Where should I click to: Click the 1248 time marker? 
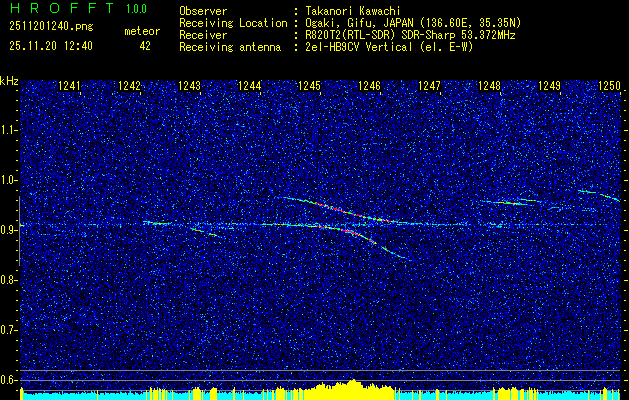[489, 86]
